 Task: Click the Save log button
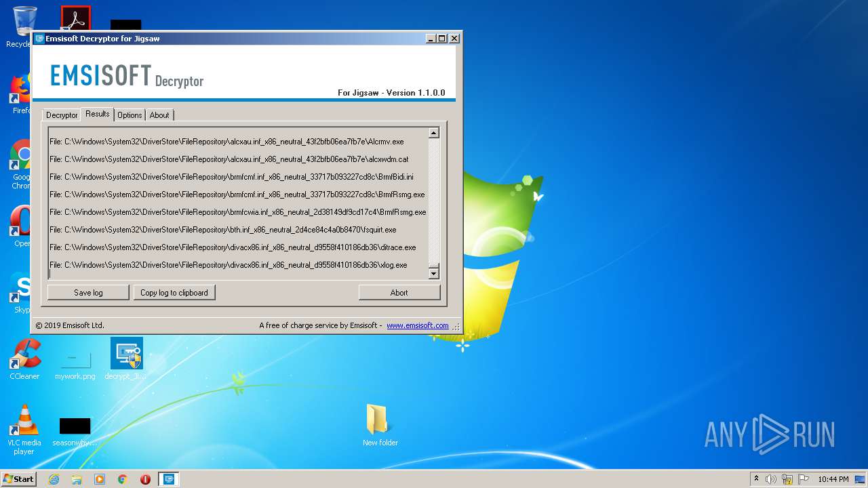coord(88,293)
